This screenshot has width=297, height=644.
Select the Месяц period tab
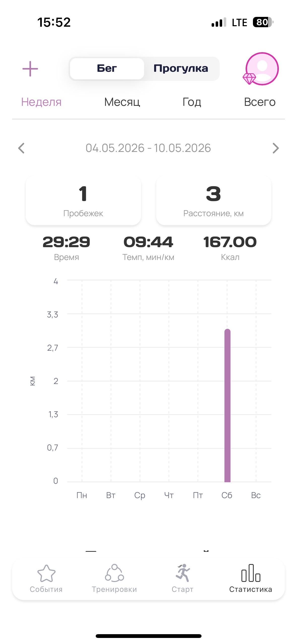(122, 102)
